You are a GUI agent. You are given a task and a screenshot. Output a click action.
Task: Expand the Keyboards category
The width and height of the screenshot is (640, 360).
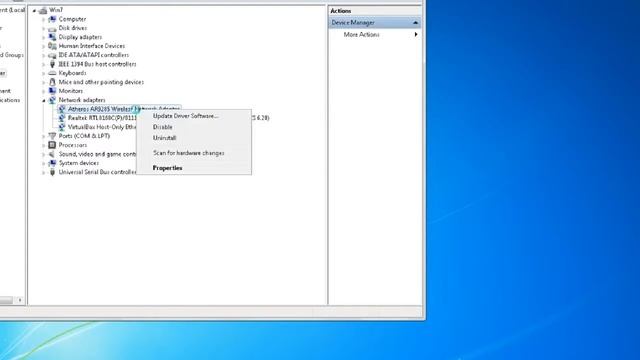click(x=43, y=73)
